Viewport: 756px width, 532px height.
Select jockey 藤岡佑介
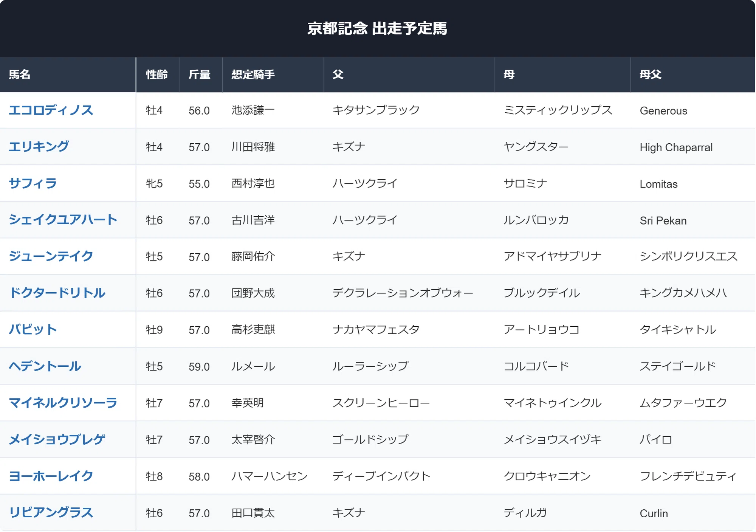[x=253, y=256]
